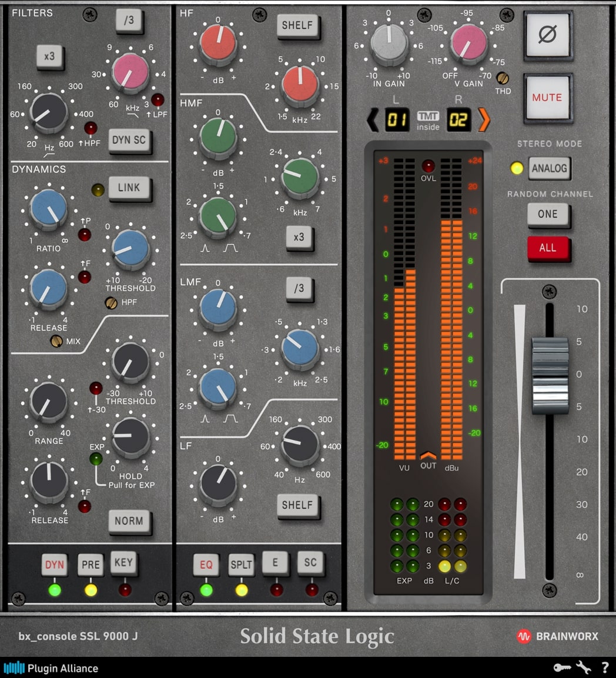Click the bx_console SSL 9000 J title
The image size is (616, 678).
78,636
